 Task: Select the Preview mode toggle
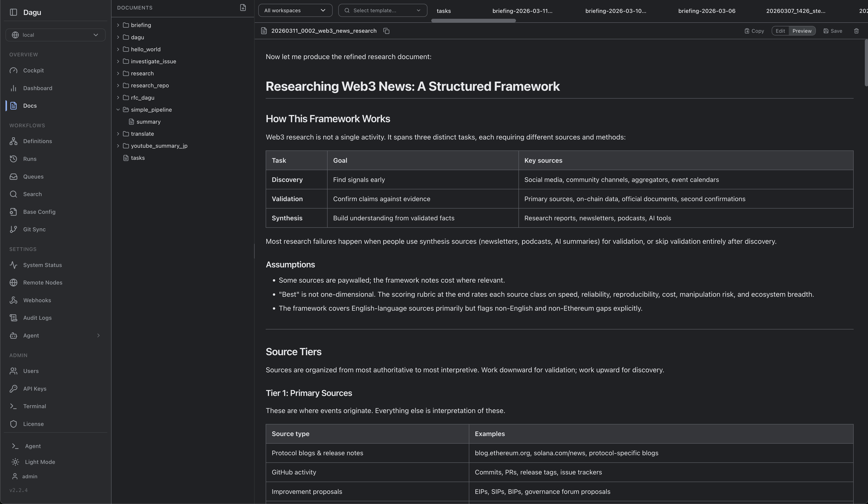click(801, 31)
